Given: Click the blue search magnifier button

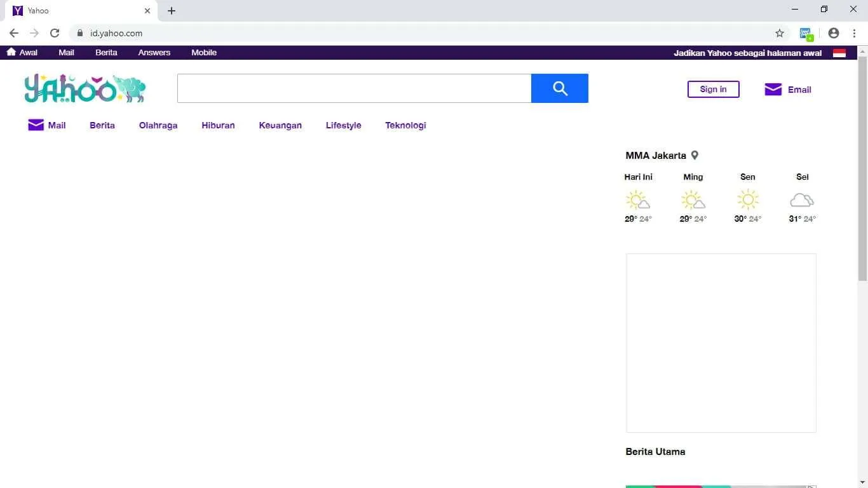Looking at the screenshot, I should point(560,88).
